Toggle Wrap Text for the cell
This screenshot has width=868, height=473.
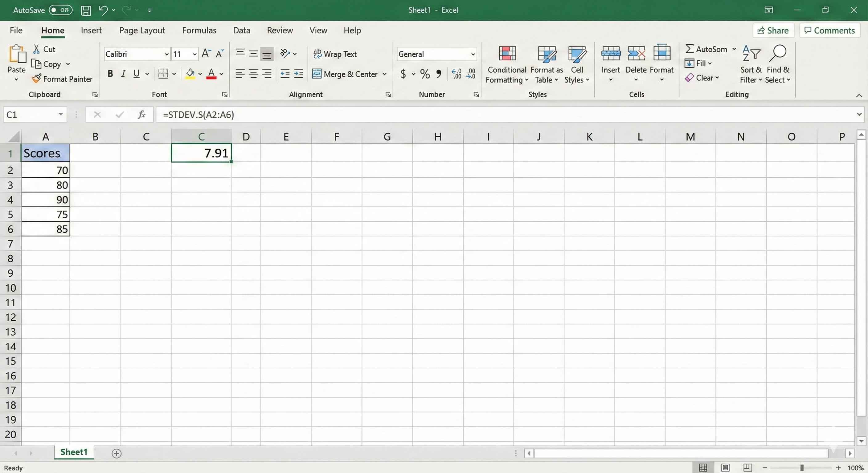[335, 54]
